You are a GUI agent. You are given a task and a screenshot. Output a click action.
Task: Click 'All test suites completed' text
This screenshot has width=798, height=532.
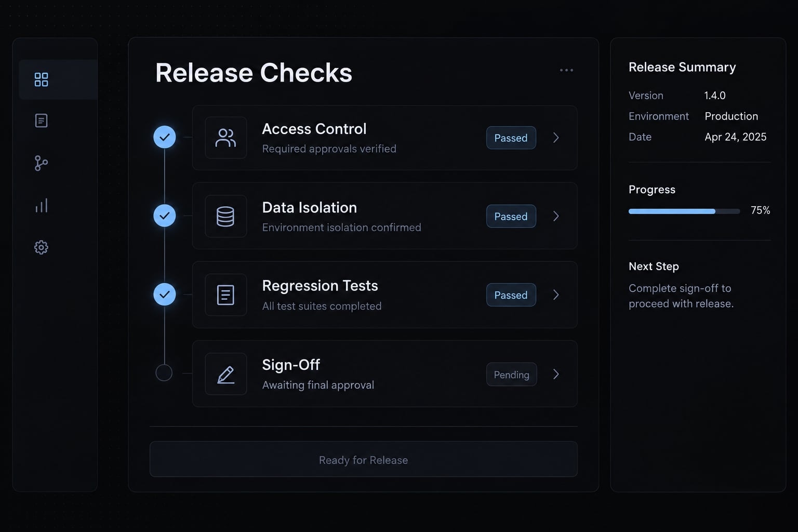tap(322, 307)
